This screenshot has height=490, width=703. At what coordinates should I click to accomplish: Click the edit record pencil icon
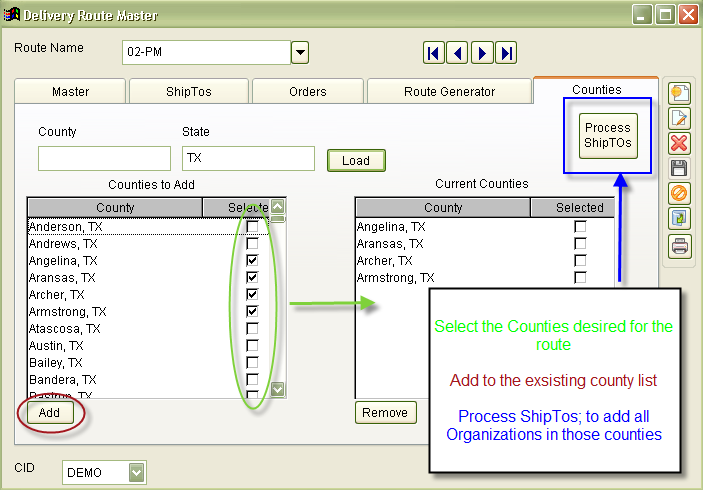click(679, 118)
